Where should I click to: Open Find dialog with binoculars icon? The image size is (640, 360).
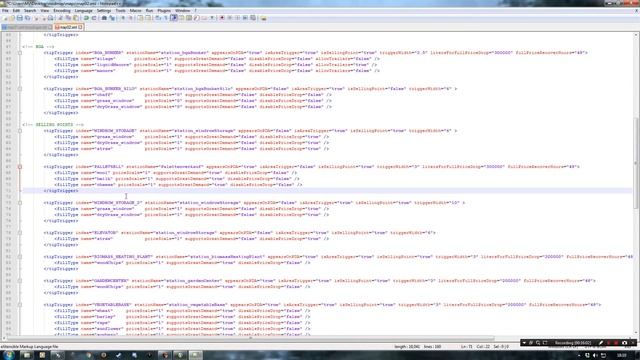[104, 18]
